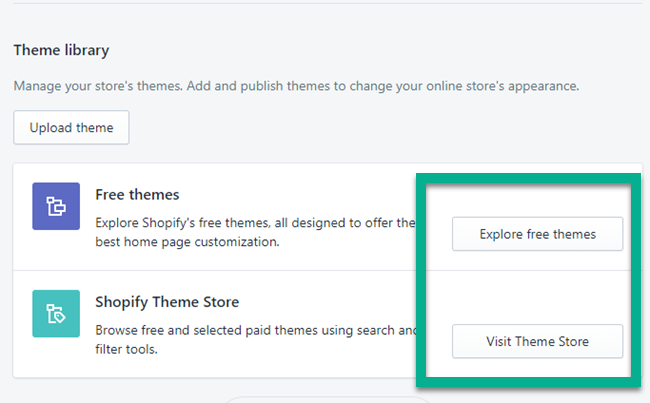Screen dimensions: 650x403
Task: Click the divider between the two theme rows
Action: coord(215,270)
